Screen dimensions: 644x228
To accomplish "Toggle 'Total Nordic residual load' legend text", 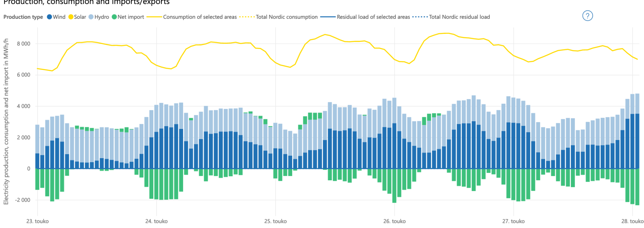I will [460, 17].
